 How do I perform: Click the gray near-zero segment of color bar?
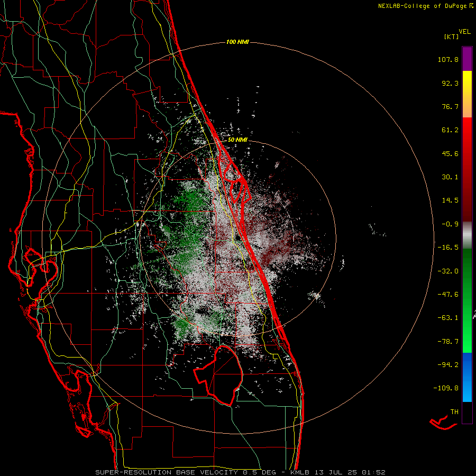coord(467,235)
